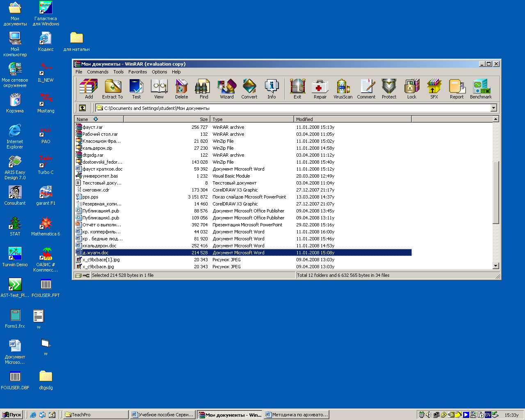Select the Internet Explorer desktop icon
This screenshot has width=525, height=420.
click(15, 137)
